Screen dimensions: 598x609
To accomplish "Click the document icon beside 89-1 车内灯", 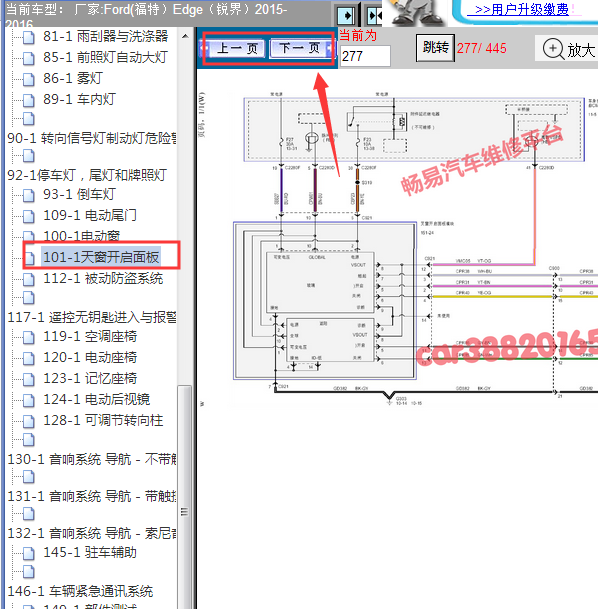I will [x=28, y=100].
